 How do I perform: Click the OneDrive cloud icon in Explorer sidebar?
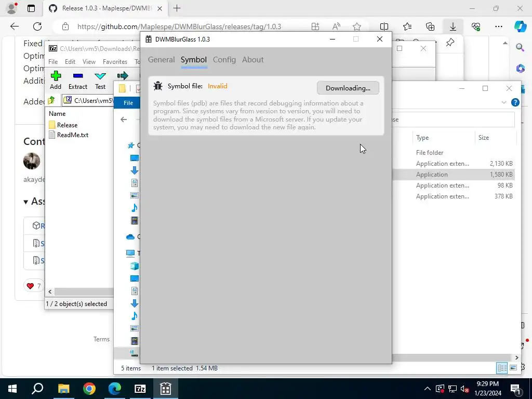tap(130, 237)
